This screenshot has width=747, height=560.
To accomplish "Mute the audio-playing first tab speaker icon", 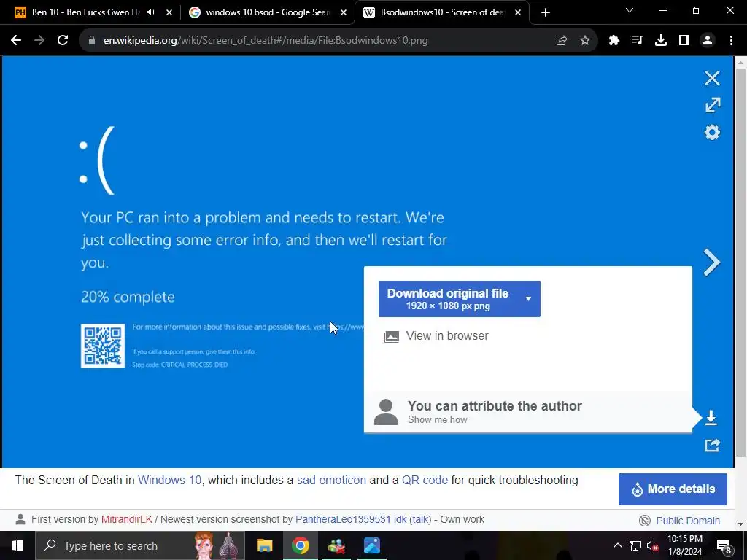I will (x=151, y=12).
